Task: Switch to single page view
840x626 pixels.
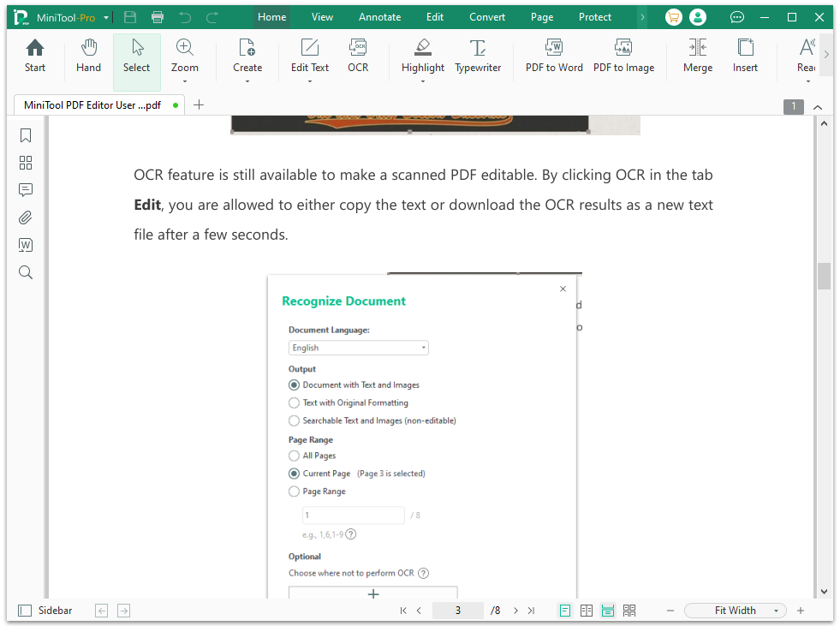Action: [564, 611]
